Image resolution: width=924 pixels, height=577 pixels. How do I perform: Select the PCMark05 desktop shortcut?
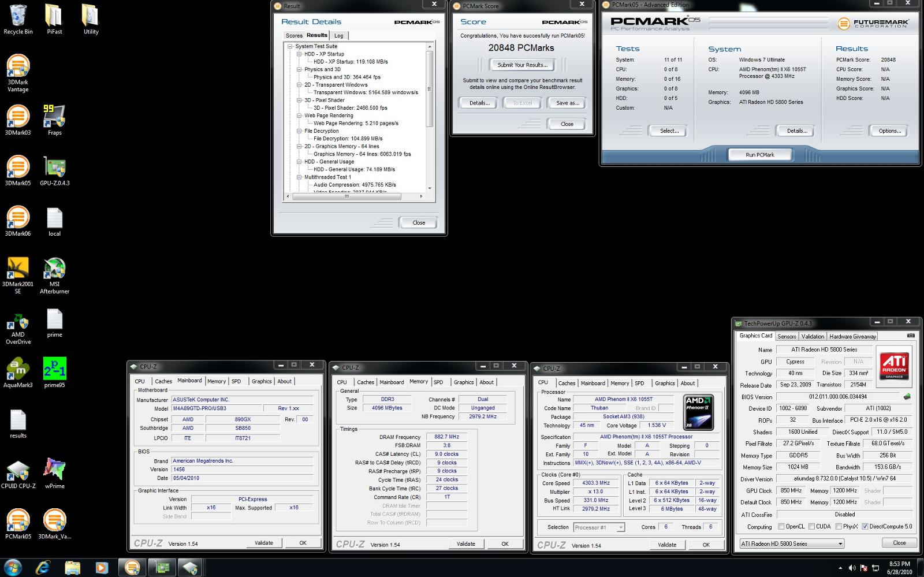click(x=18, y=524)
